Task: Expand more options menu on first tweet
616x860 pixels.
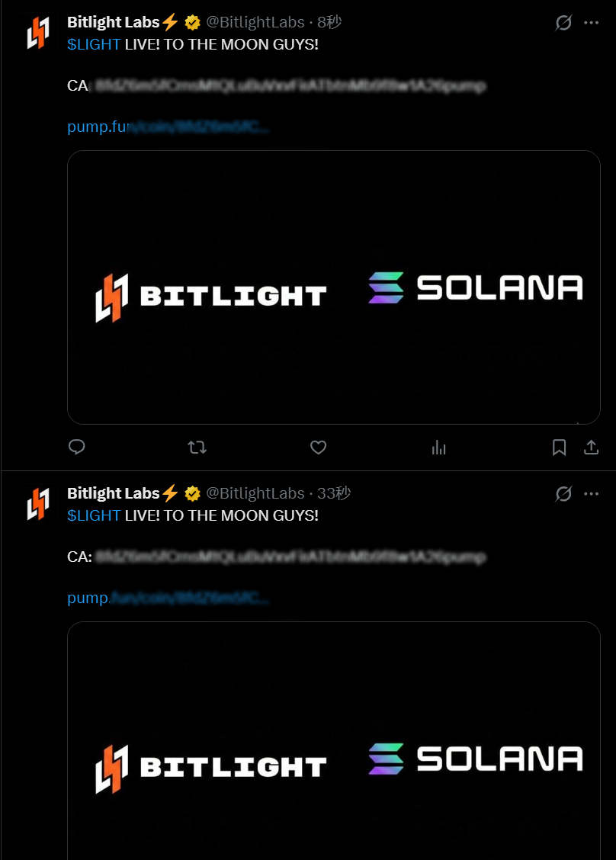Action: [592, 22]
